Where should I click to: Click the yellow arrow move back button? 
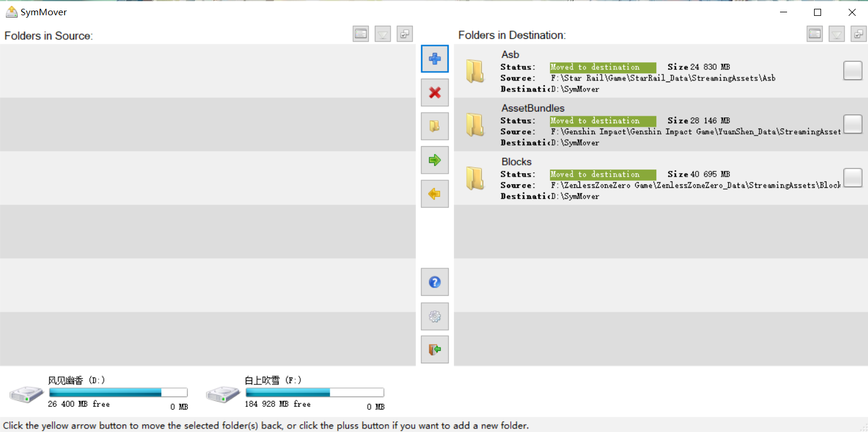pos(435,194)
